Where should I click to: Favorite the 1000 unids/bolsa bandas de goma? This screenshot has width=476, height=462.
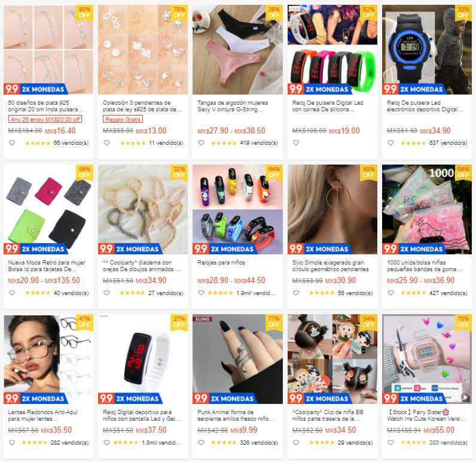coord(390,293)
